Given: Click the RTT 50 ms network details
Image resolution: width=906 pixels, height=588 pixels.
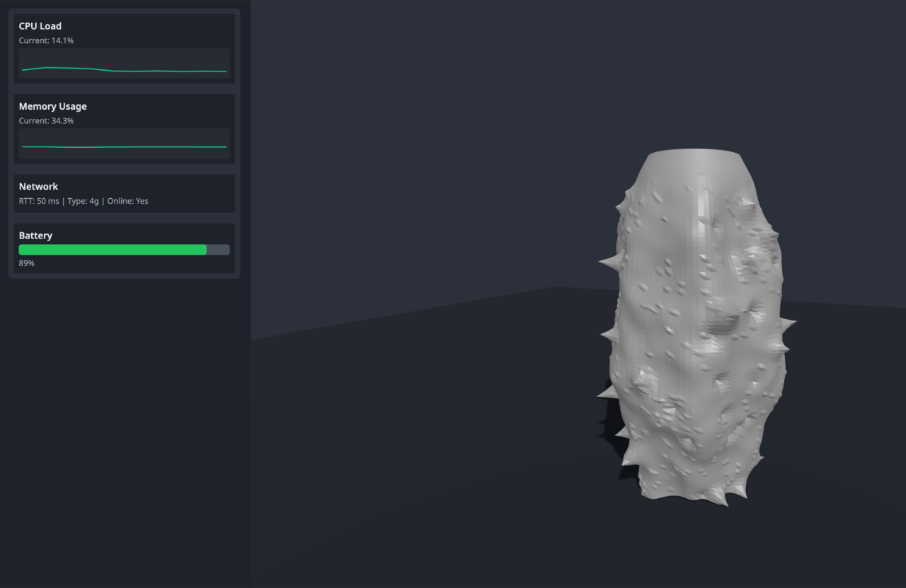Looking at the screenshot, I should pyautogui.click(x=84, y=201).
